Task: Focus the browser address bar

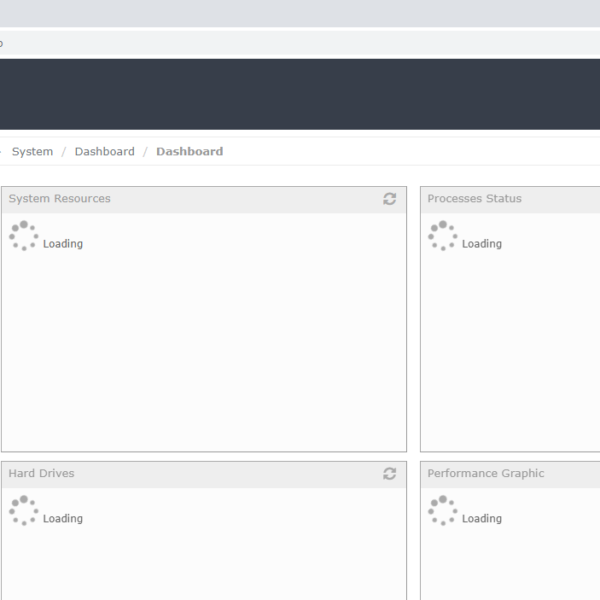Action: click(x=300, y=43)
